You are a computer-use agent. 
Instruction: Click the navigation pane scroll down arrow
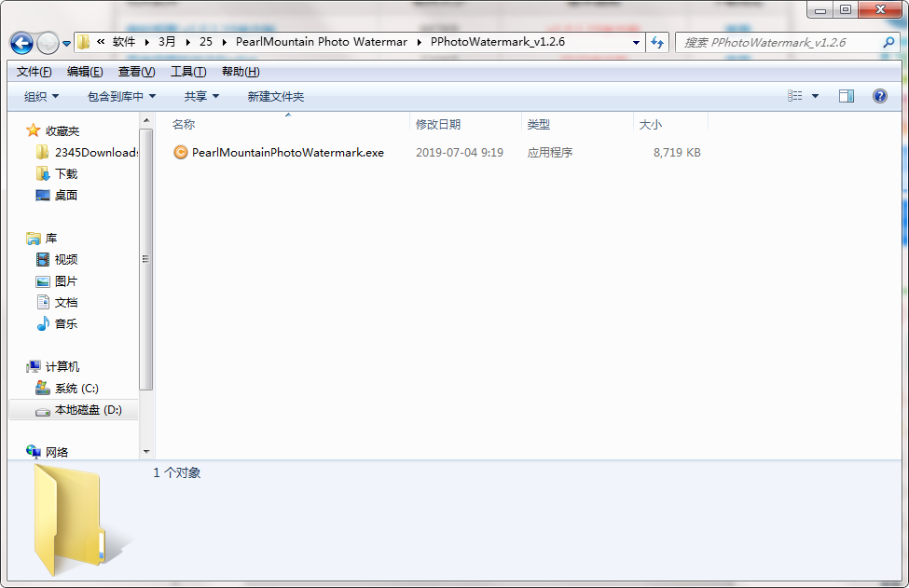(146, 451)
